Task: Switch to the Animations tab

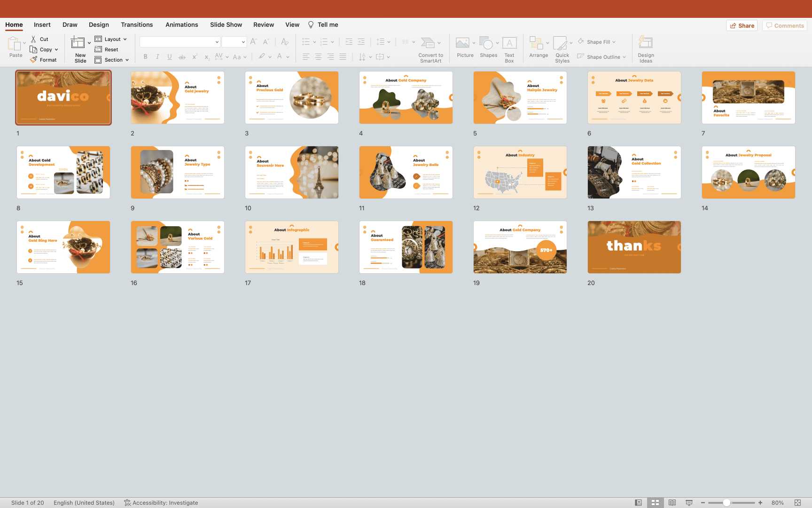Action: coord(181,25)
